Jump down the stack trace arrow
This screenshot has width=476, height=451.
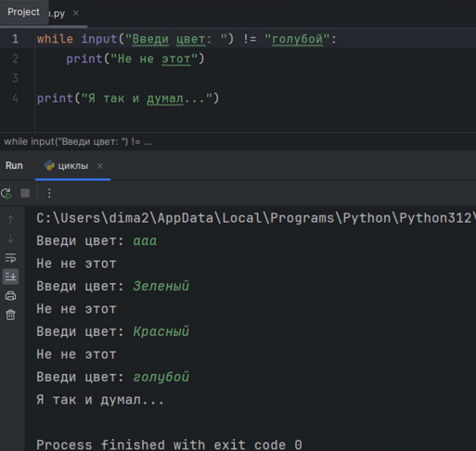coord(10,238)
